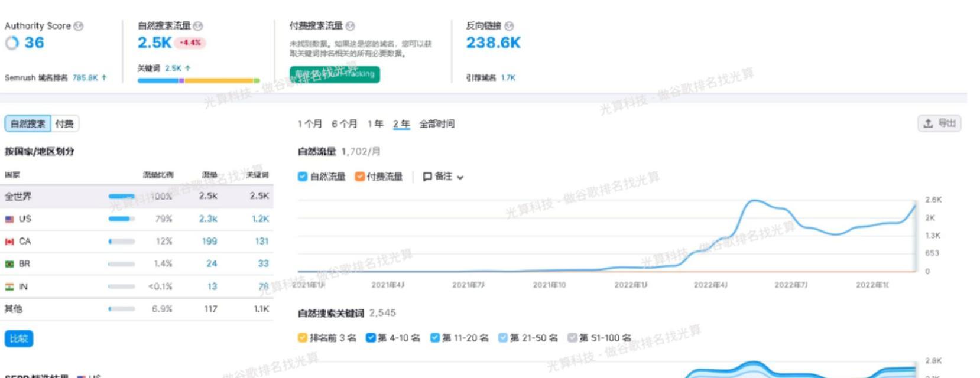Screen dimensions: 980x378
Task: Open the 238.6K backlinks value
Action: tap(494, 43)
